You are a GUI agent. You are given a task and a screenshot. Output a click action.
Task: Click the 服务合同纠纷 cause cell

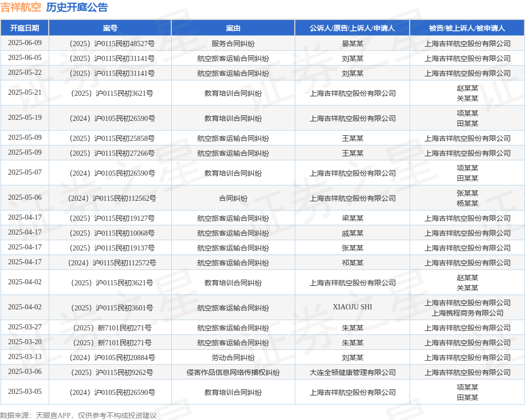[x=233, y=44]
